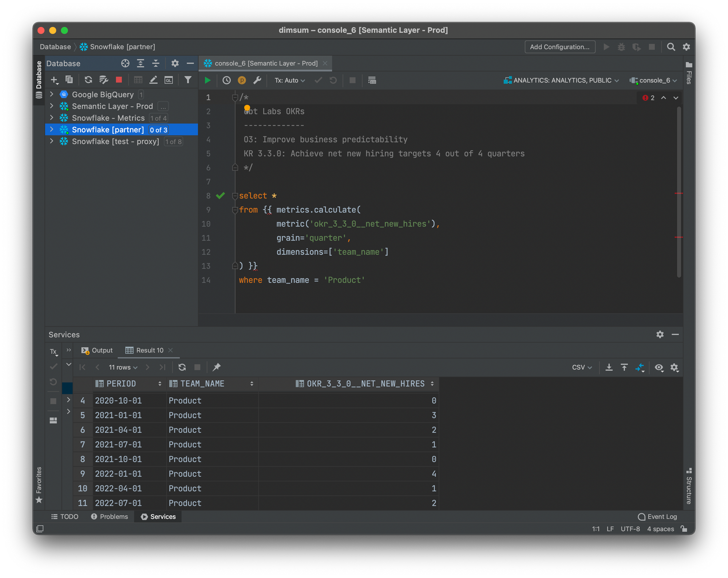728x578 pixels.
Task: Go to next highlighted error arrow
Action: click(x=676, y=98)
